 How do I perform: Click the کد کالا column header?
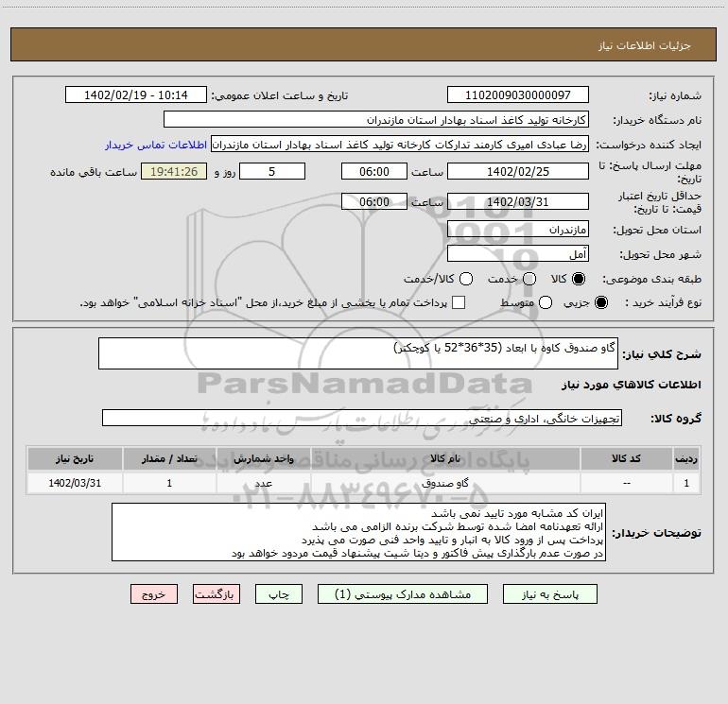(626, 459)
